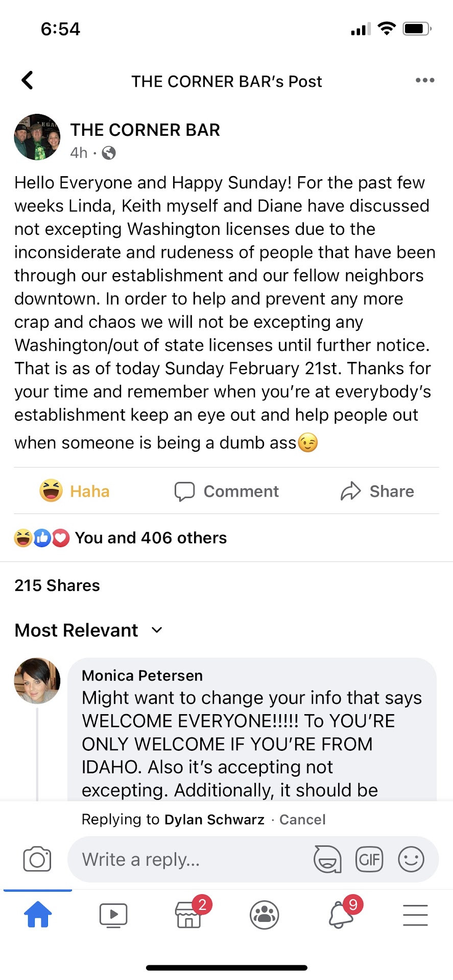This screenshot has width=453, height=980.
Task: Go to Watch videos tab icon
Action: point(113,914)
